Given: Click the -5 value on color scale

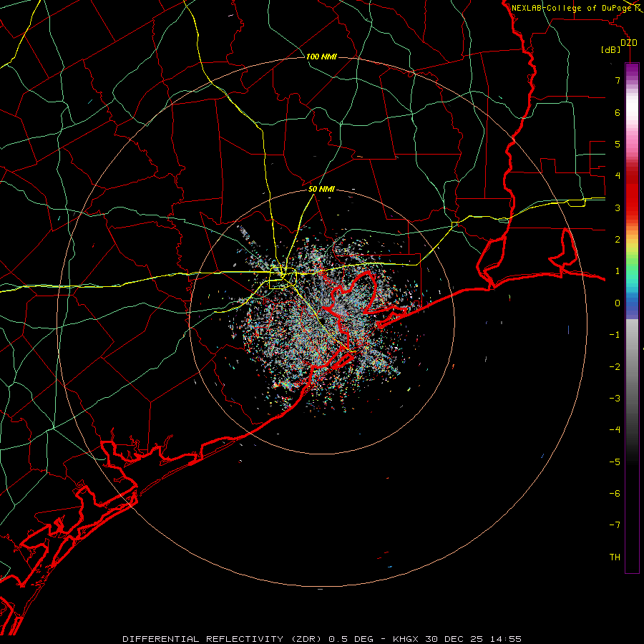Looking at the screenshot, I should [615, 462].
